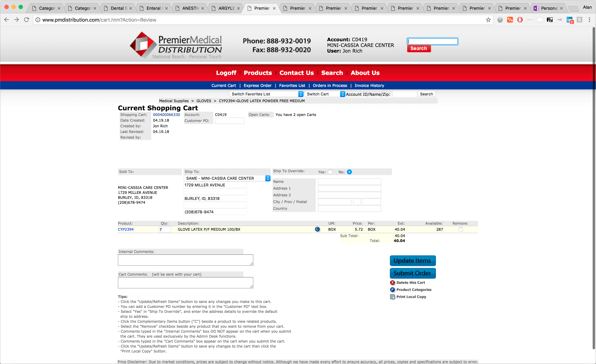The height and width of the screenshot is (364, 596).
Task: Open the gear extension icon in the toolbar
Action: click(x=500, y=20)
